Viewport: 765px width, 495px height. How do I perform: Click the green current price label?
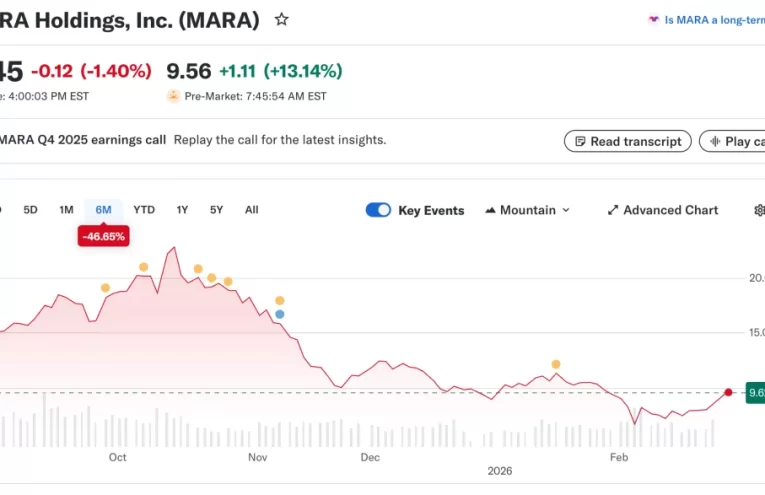(x=755, y=393)
